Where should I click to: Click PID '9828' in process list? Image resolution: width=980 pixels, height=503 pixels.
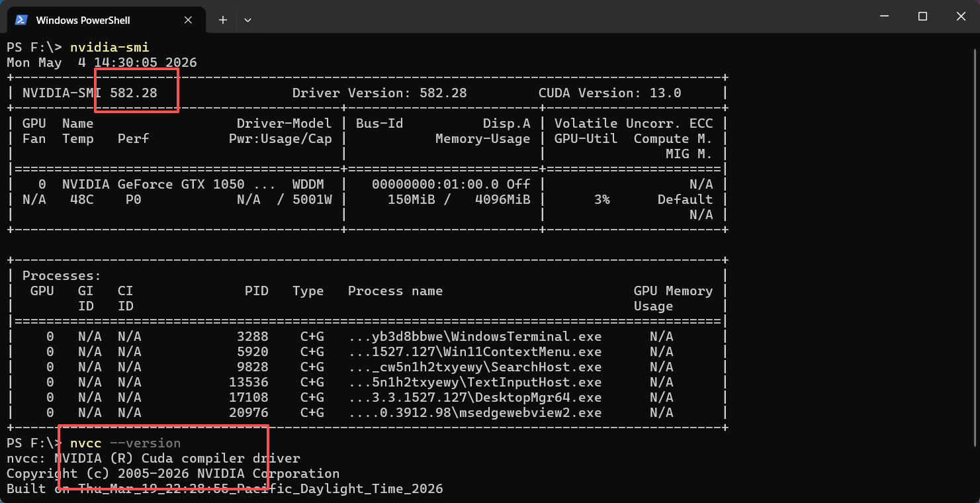pyautogui.click(x=253, y=367)
